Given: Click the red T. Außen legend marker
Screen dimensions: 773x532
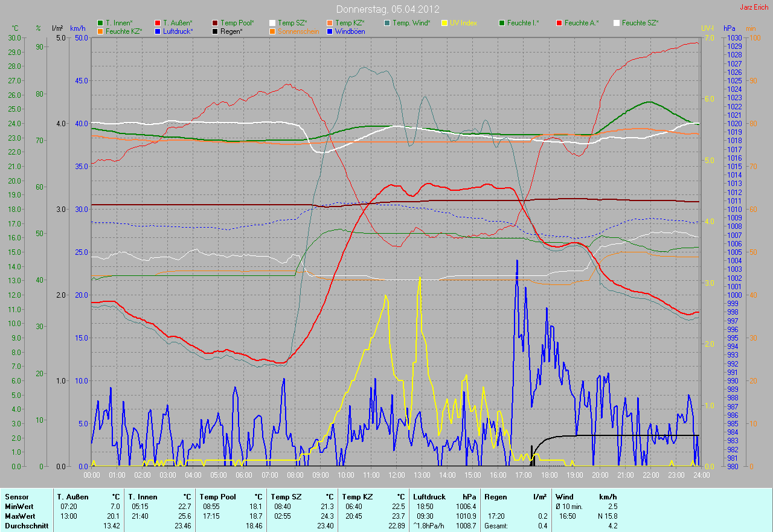Looking at the screenshot, I should [x=158, y=23].
